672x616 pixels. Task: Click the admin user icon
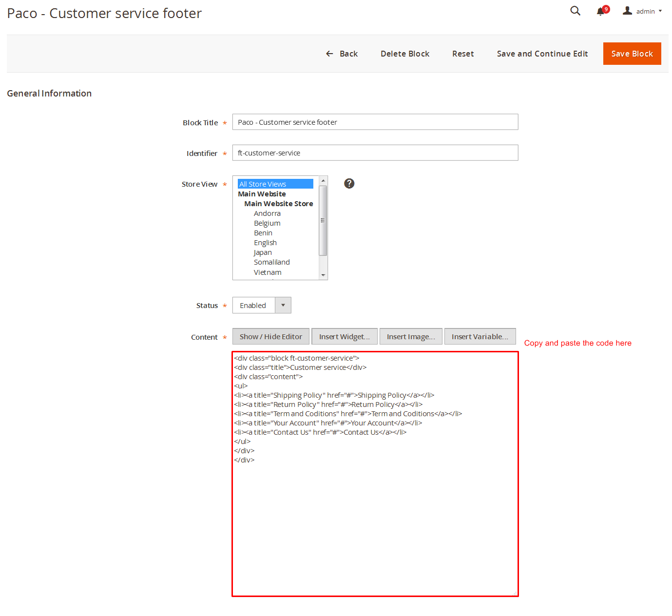(627, 10)
